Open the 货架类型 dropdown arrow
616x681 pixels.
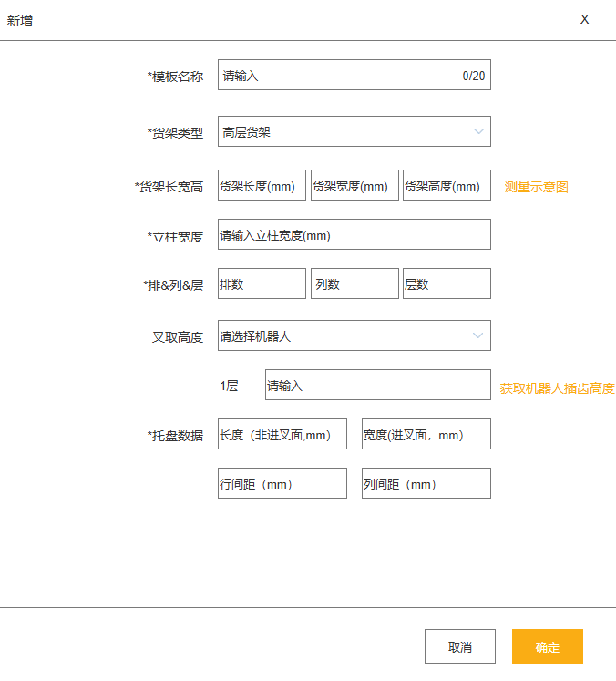tap(478, 131)
